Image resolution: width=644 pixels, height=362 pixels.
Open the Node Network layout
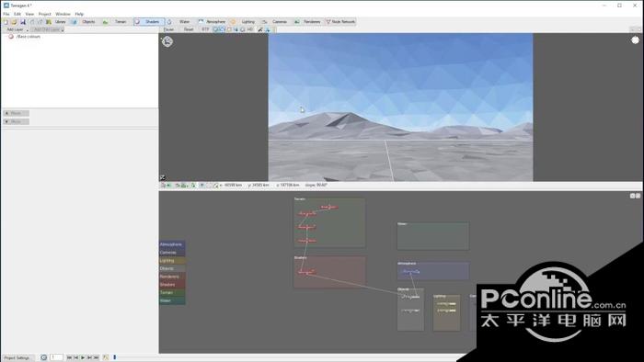(340, 22)
